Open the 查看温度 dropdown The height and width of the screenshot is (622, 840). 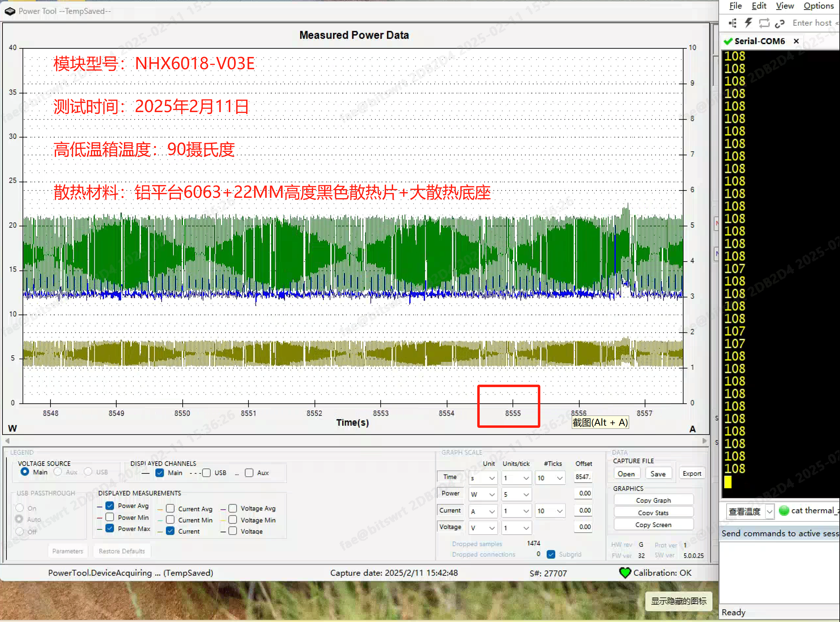click(770, 511)
